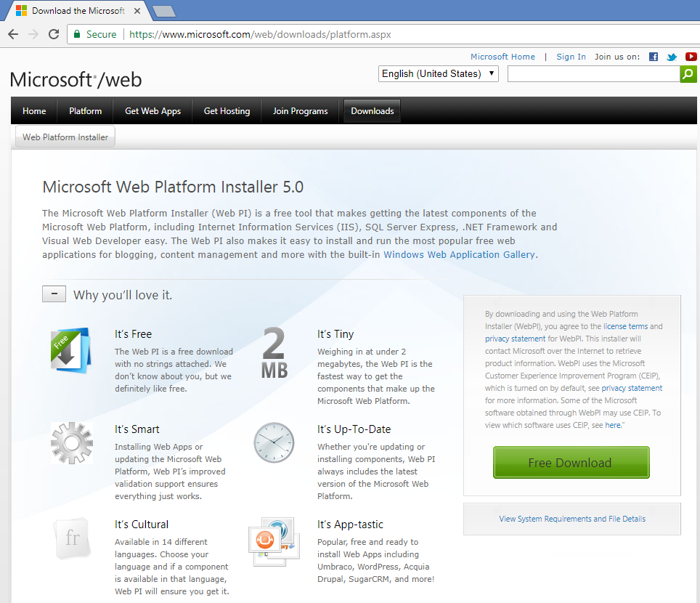
Task: Click the 2 MB size graphic
Action: pyautogui.click(x=274, y=353)
